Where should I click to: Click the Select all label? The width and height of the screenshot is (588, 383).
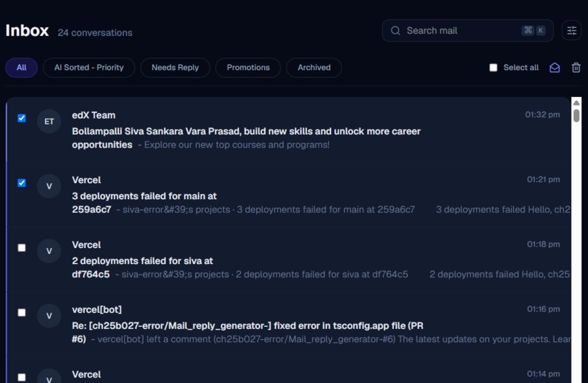(x=521, y=68)
